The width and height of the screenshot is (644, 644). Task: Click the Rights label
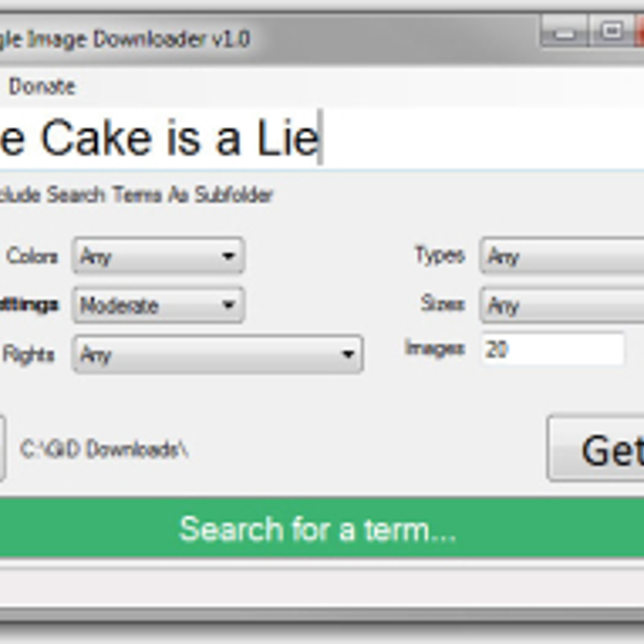[28, 355]
